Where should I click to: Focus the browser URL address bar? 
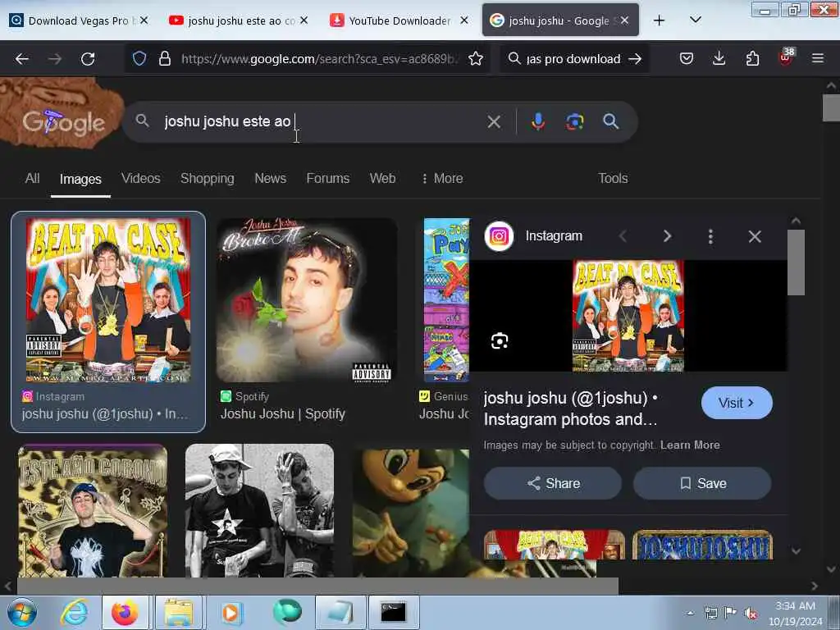point(319,59)
